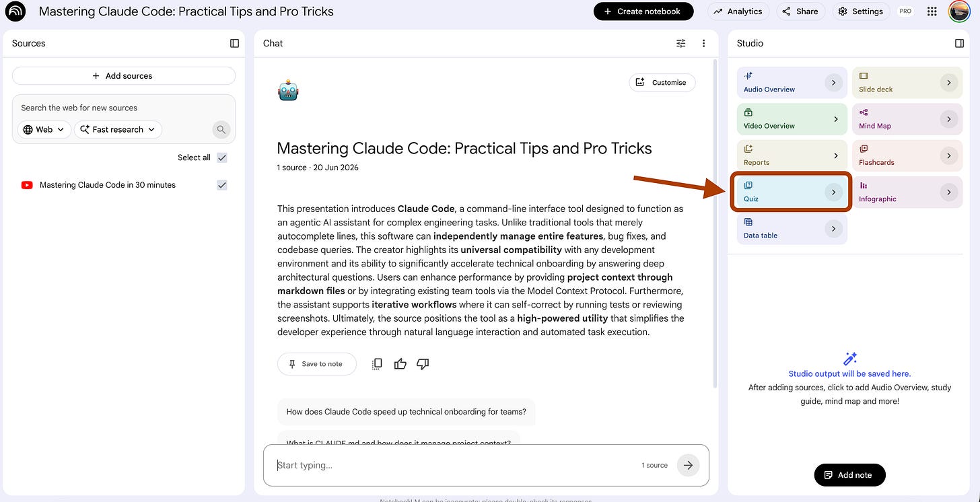Viewport: 980px width, 502px height.
Task: Click the Start typing chat input
Action: pos(458,465)
